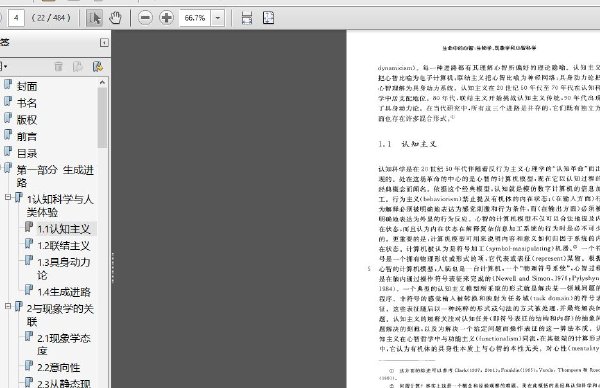Zoom out with the minus button
The height and width of the screenshot is (388, 600).
coord(145,18)
